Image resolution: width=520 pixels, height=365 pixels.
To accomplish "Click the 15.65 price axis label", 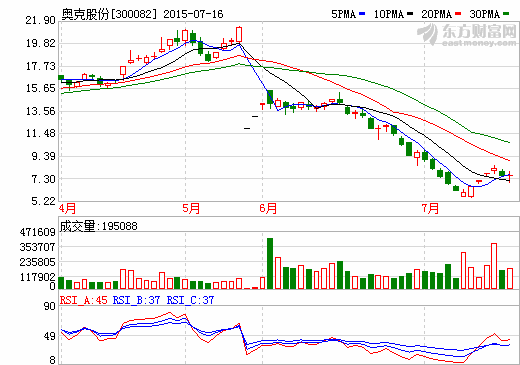I will 41,88.
